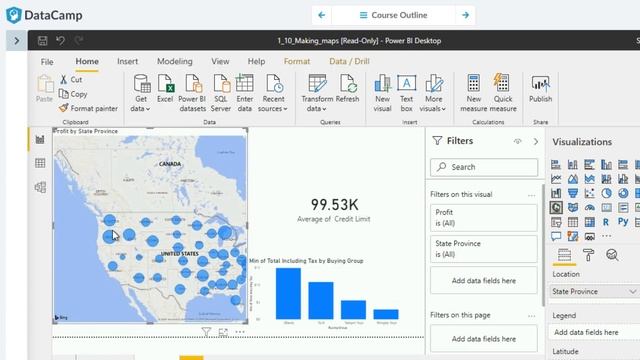Open the Help ribbon tab
The width and height of the screenshot is (640, 360).
point(256,61)
